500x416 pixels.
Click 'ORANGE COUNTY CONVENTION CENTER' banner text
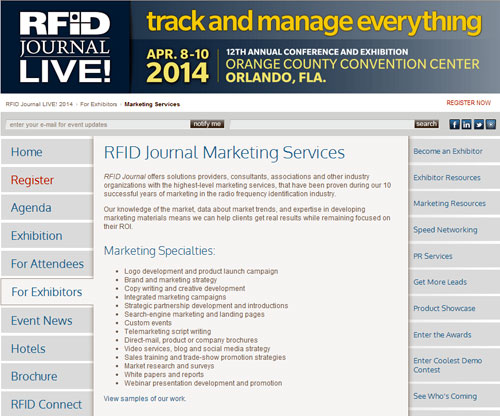pos(352,64)
